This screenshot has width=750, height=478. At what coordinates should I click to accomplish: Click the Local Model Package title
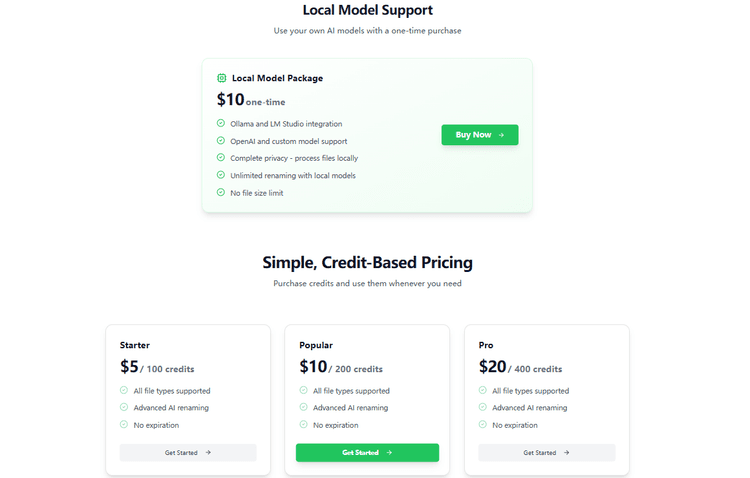(277, 78)
